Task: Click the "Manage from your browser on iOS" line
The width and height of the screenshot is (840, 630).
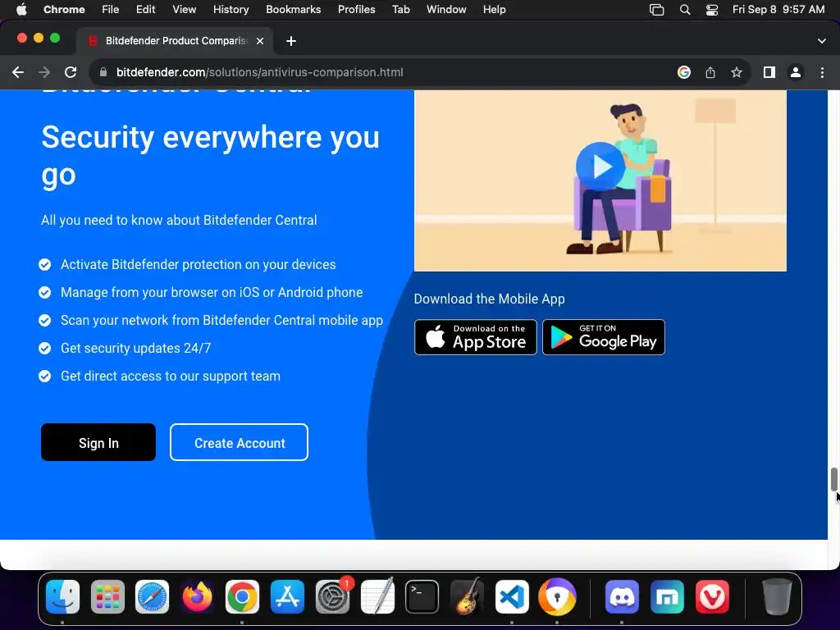Action: [212, 292]
